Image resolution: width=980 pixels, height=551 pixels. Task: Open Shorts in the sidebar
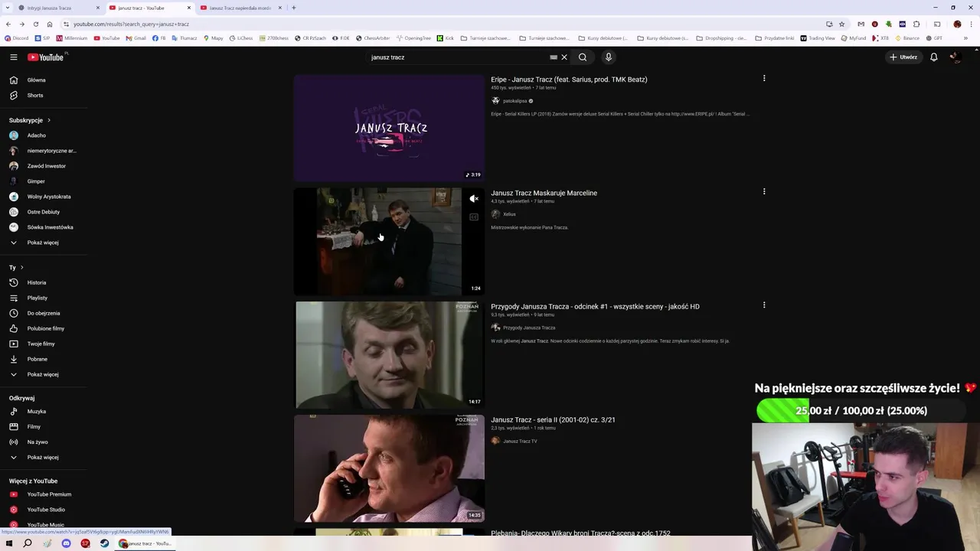click(44, 96)
